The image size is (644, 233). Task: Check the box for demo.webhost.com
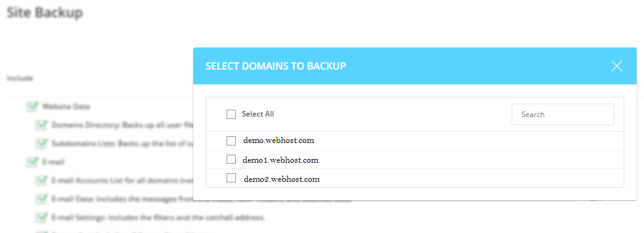(231, 141)
